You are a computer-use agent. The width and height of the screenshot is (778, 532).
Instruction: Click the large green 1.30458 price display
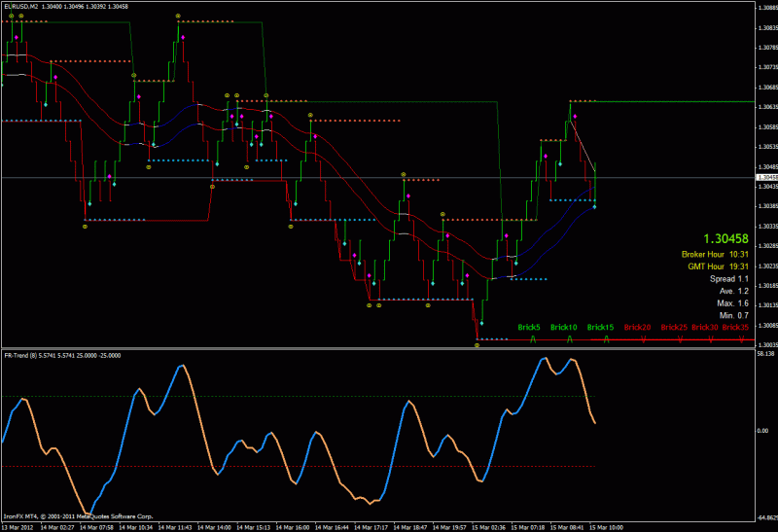[725, 238]
